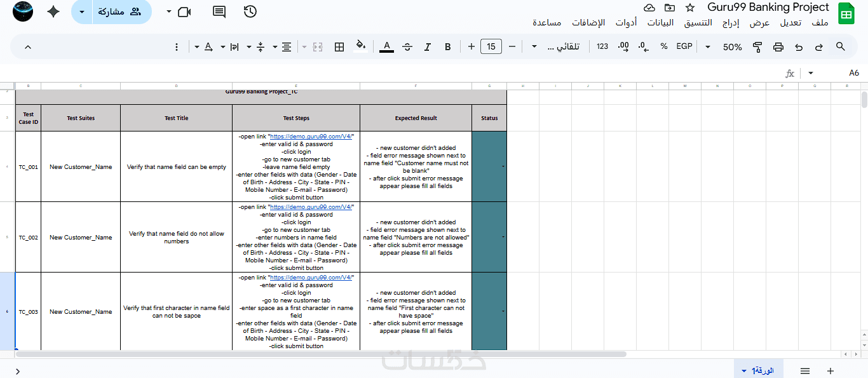
Task: Start a Meet call with camera icon
Action: (184, 11)
